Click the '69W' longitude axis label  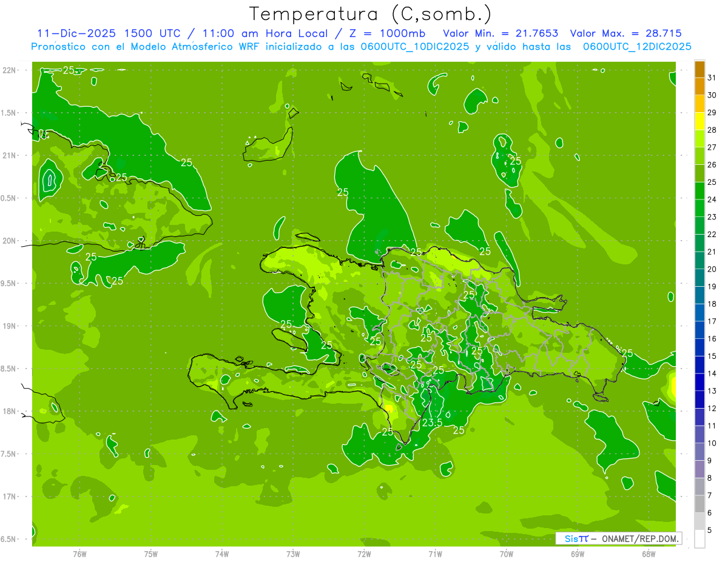click(x=578, y=554)
